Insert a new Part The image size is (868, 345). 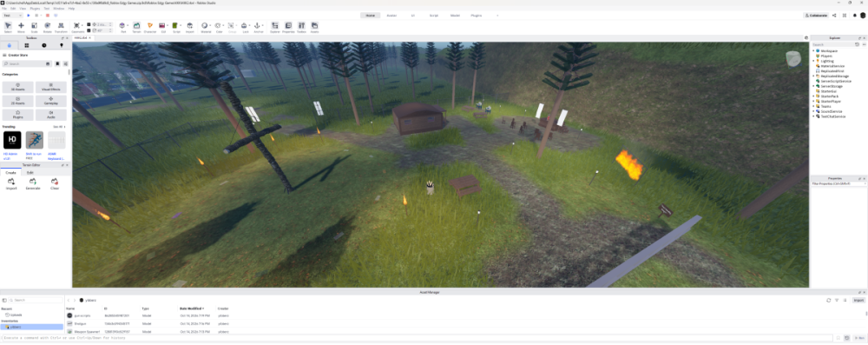[x=123, y=27]
